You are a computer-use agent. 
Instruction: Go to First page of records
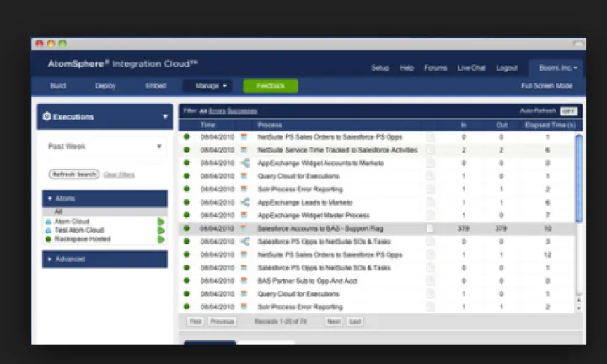coord(196,322)
